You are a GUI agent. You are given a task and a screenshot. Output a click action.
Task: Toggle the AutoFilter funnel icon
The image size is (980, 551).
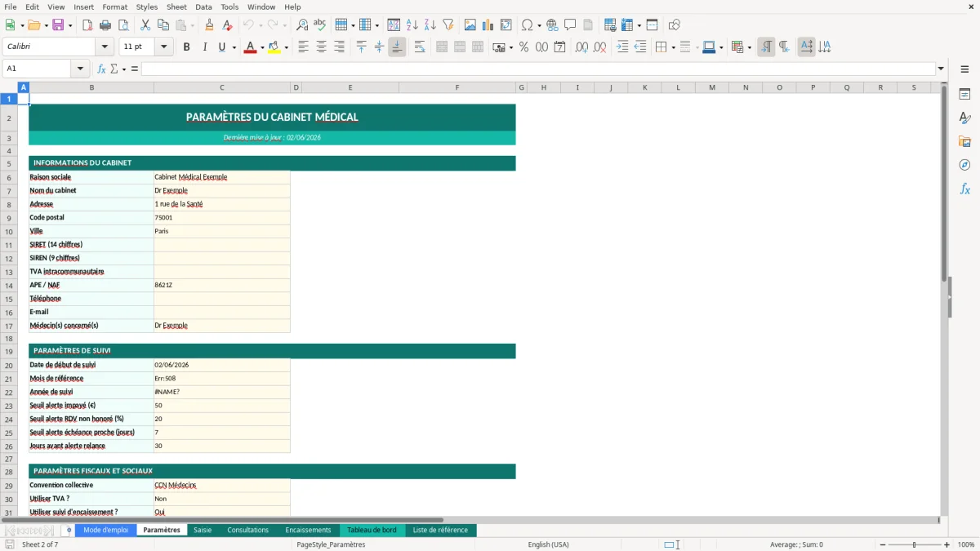click(x=448, y=25)
